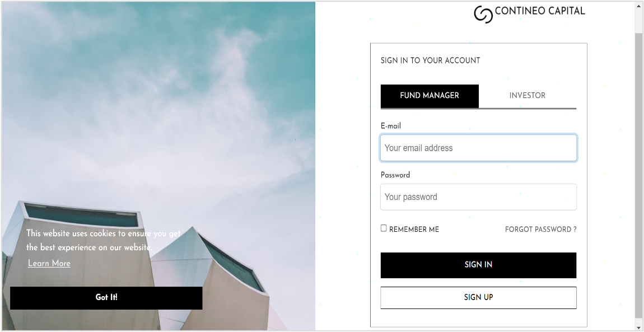Focus the email address input field

478,148
